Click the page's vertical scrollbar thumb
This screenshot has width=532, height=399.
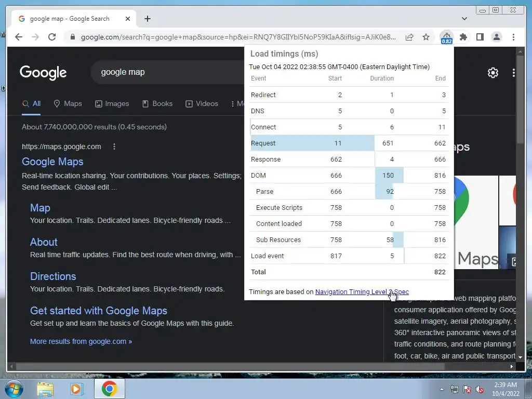pyautogui.click(x=520, y=100)
